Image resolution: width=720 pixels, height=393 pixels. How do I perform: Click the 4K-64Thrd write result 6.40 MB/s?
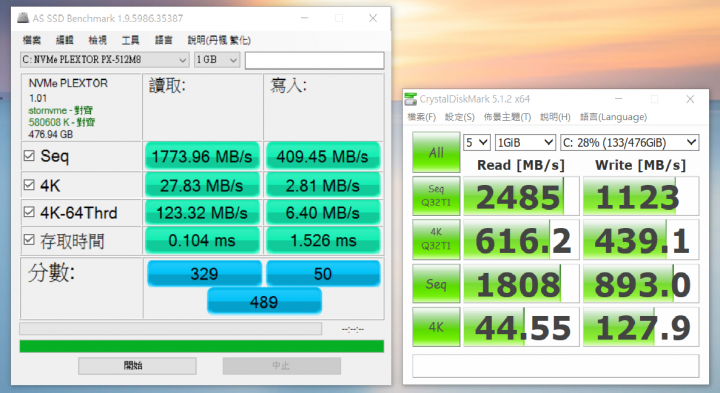pyautogui.click(x=322, y=213)
